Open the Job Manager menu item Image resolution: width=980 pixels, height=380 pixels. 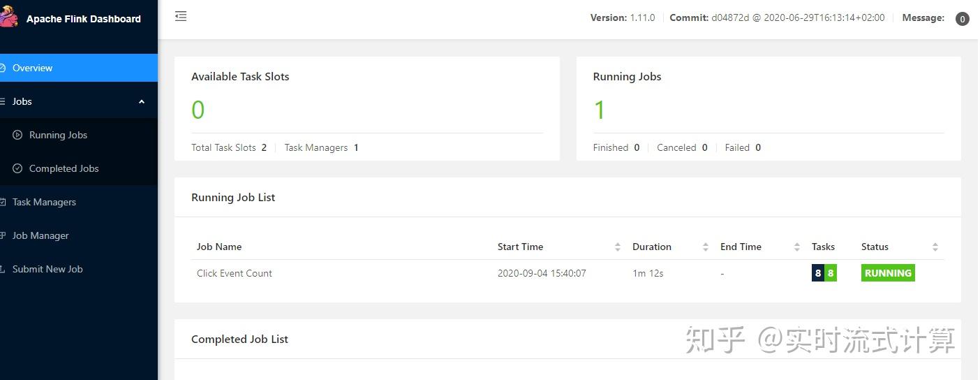(40, 235)
